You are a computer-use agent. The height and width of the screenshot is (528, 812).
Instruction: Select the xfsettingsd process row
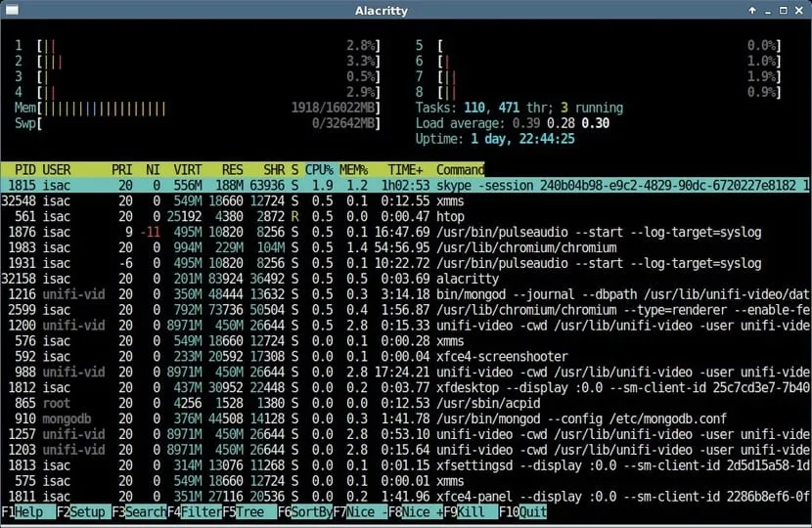[406, 464]
